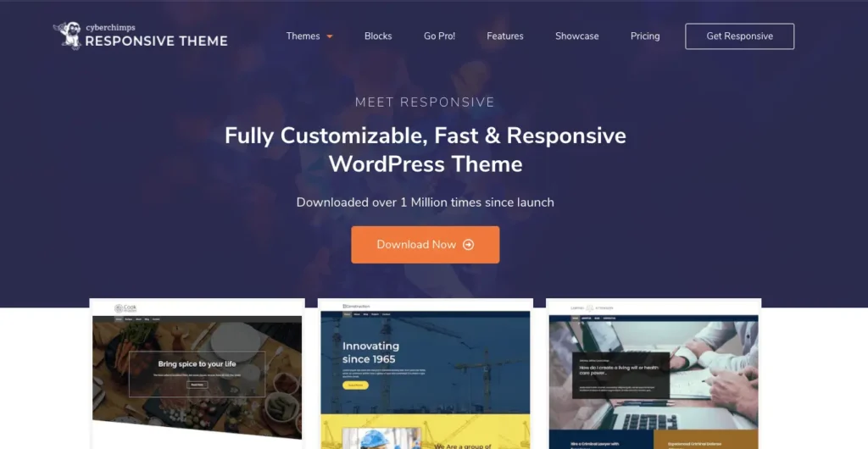The width and height of the screenshot is (868, 449).
Task: Click the RESPONSIVE THEME logo text
Action: tap(156, 40)
